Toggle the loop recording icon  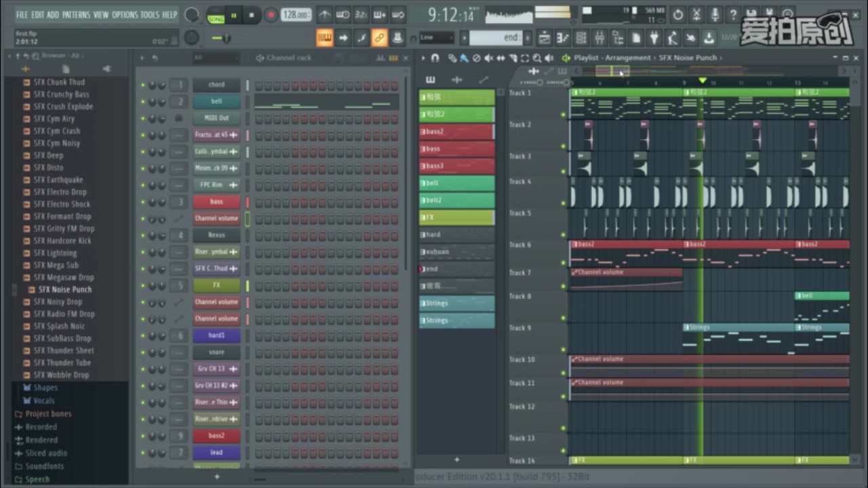(398, 14)
